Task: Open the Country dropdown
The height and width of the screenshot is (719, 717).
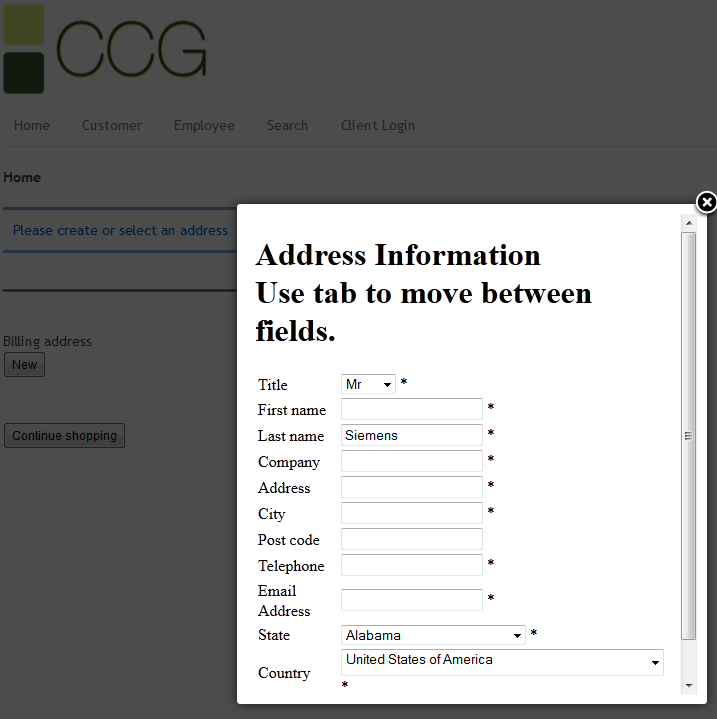Action: (x=502, y=662)
